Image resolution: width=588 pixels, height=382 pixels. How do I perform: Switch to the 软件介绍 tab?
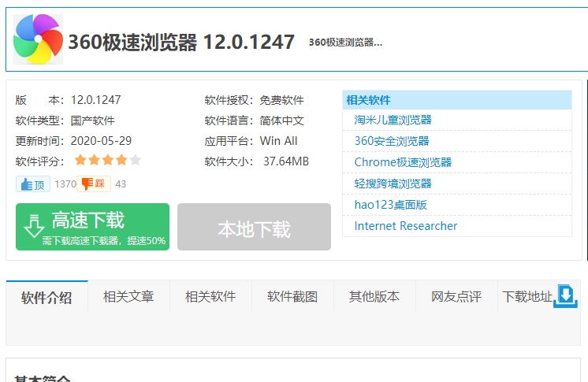pyautogui.click(x=47, y=297)
